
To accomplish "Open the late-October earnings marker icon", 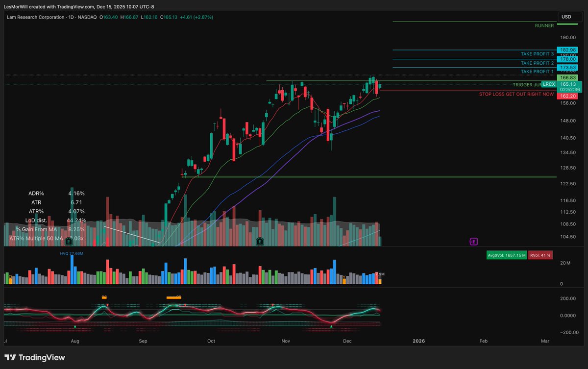I will click(260, 241).
